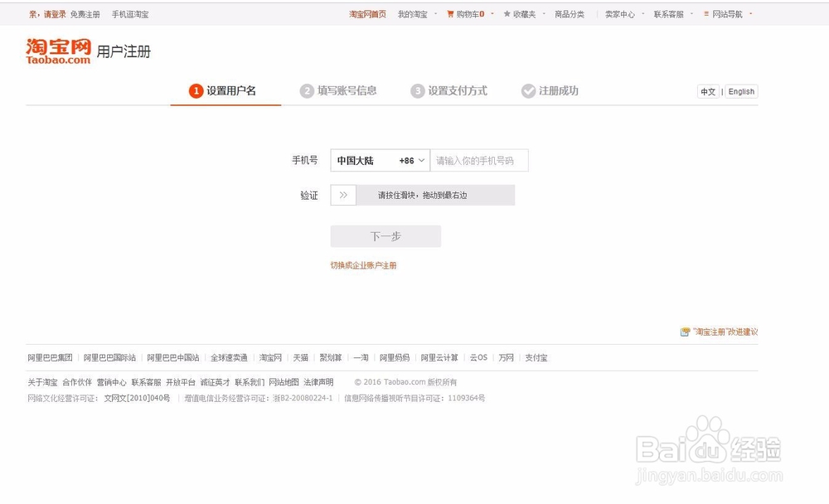Open the 一淘 footer link
The image size is (829, 504).
[361, 358]
